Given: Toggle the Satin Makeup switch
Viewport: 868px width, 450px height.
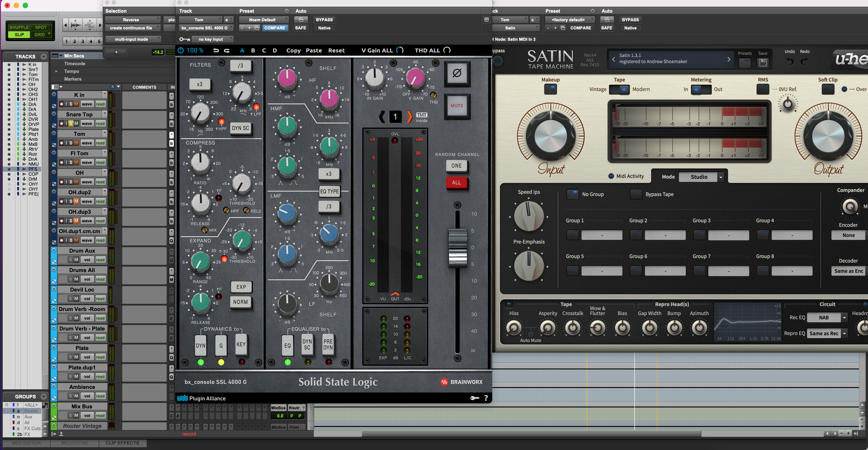Looking at the screenshot, I should [x=550, y=89].
